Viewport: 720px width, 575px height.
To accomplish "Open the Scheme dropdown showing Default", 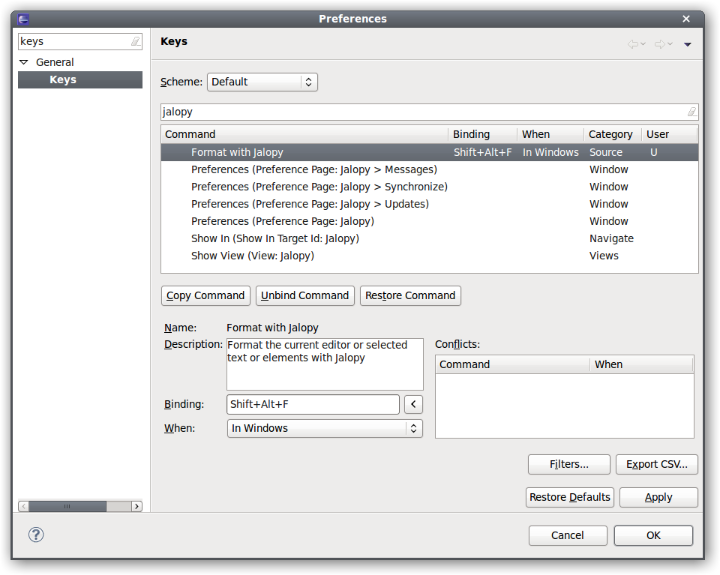I will pos(262,82).
